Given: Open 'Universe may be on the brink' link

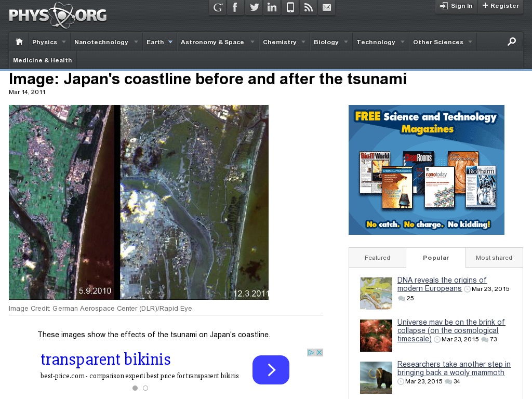Looking at the screenshot, I should click(451, 330).
